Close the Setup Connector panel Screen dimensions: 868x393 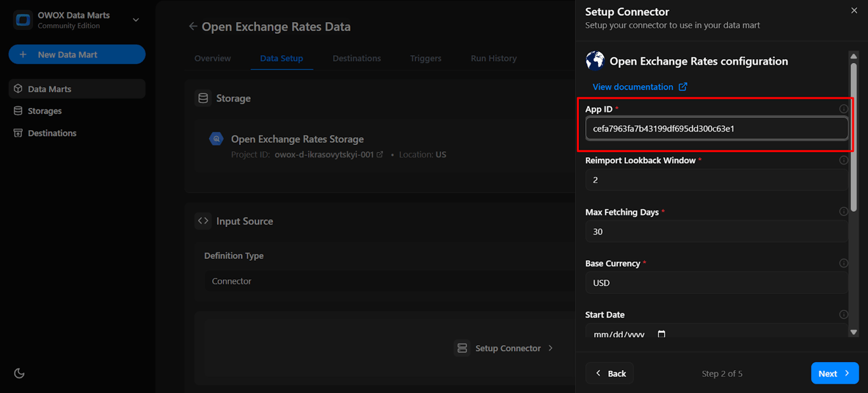pos(854,11)
